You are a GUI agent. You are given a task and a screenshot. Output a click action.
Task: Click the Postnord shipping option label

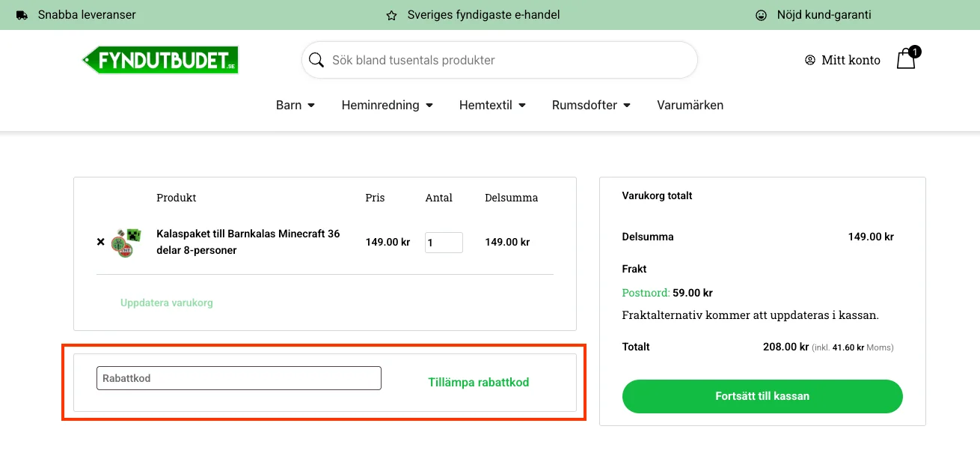click(643, 293)
